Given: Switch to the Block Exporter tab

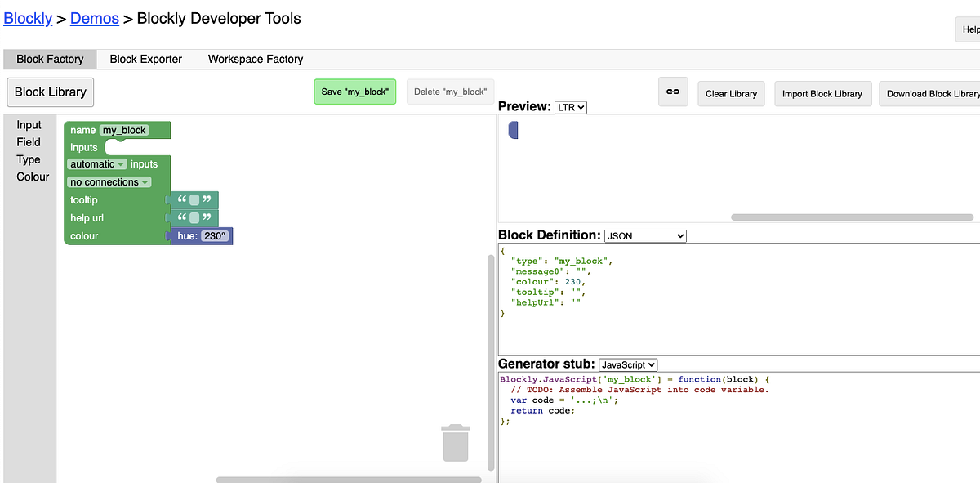Looking at the screenshot, I should [x=146, y=59].
